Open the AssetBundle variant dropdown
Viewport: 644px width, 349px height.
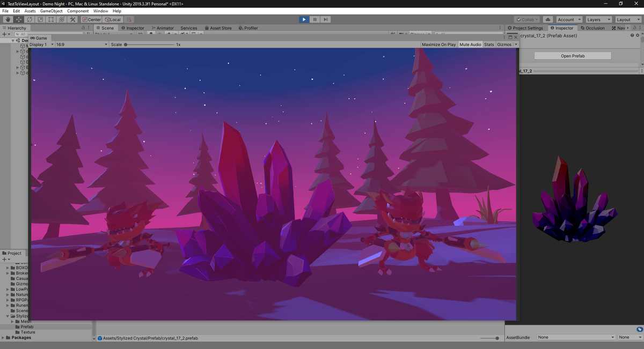[x=630, y=337]
